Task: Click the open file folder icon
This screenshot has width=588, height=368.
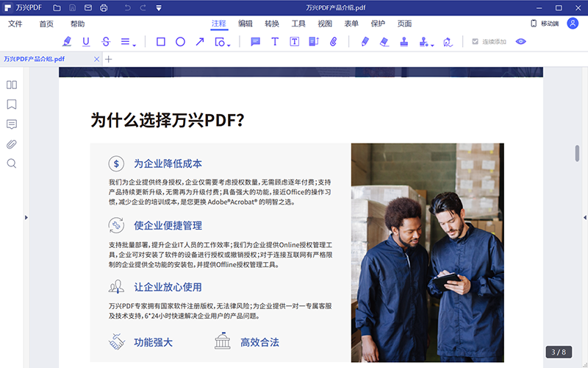Action: pos(57,7)
